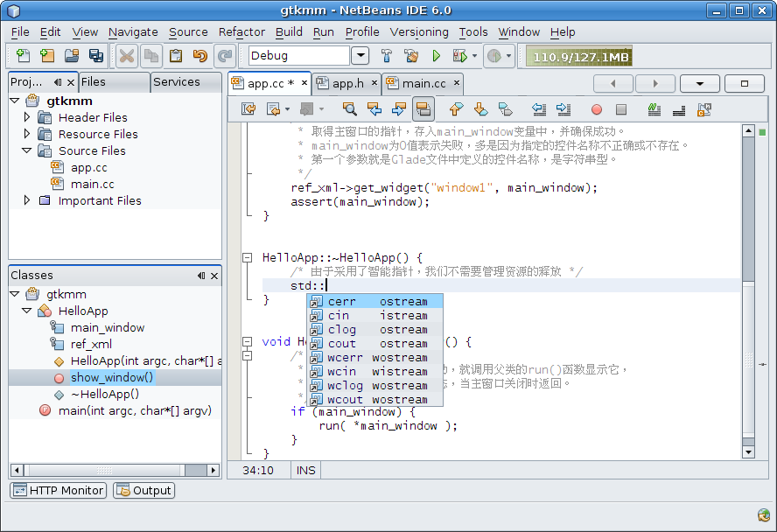Click the Stop Macro Recording square icon
777x532 pixels.
pos(621,109)
